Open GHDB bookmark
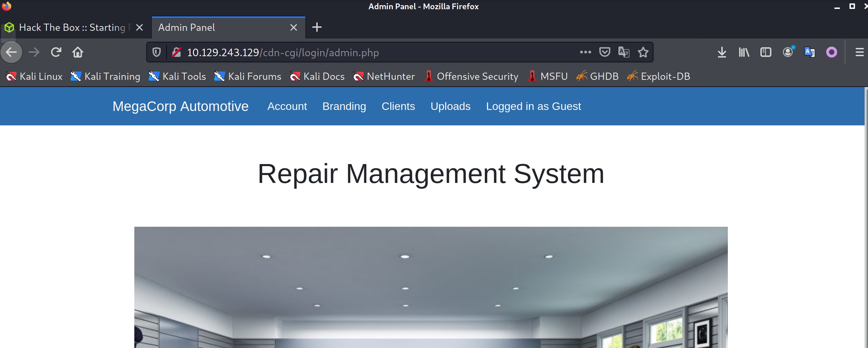The width and height of the screenshot is (868, 348). [597, 76]
